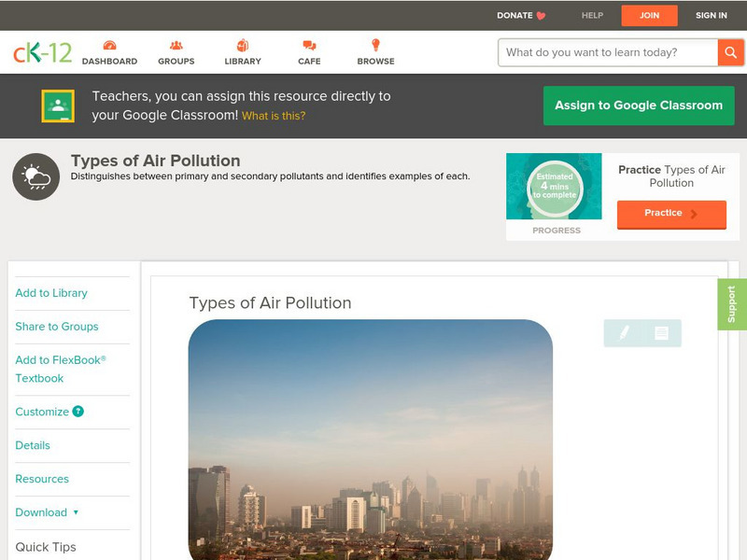747x560 pixels.
Task: Open the Dashboard icon
Action: click(109, 46)
